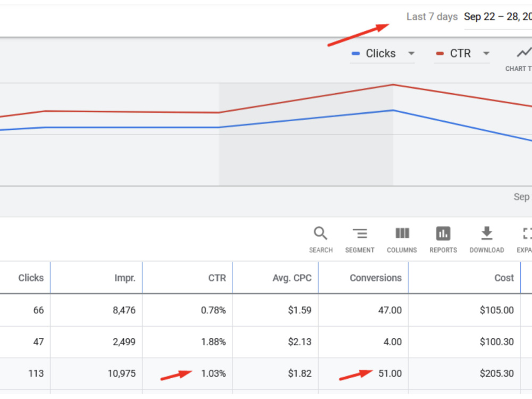This screenshot has height=399, width=532.
Task: Expand the Clicks metric dropdown arrow
Action: pos(411,53)
